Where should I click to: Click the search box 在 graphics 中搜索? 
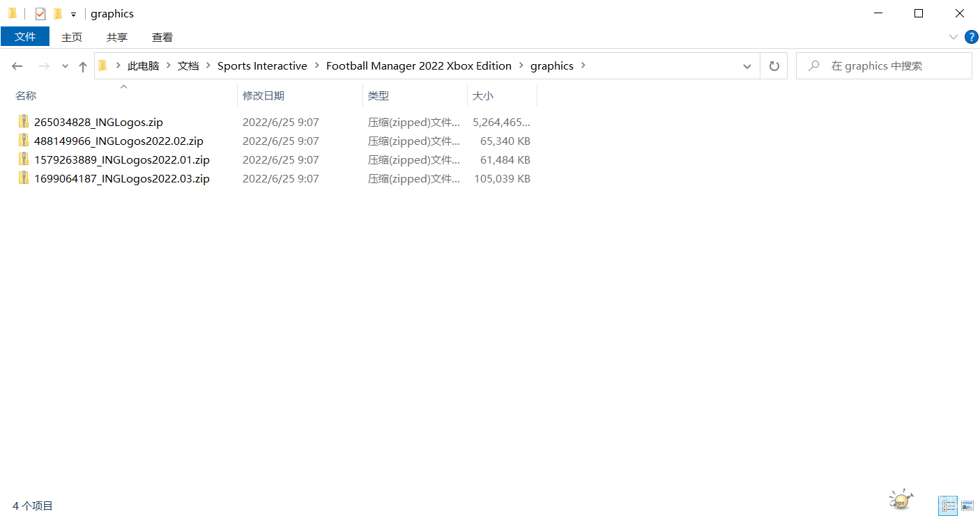point(884,66)
